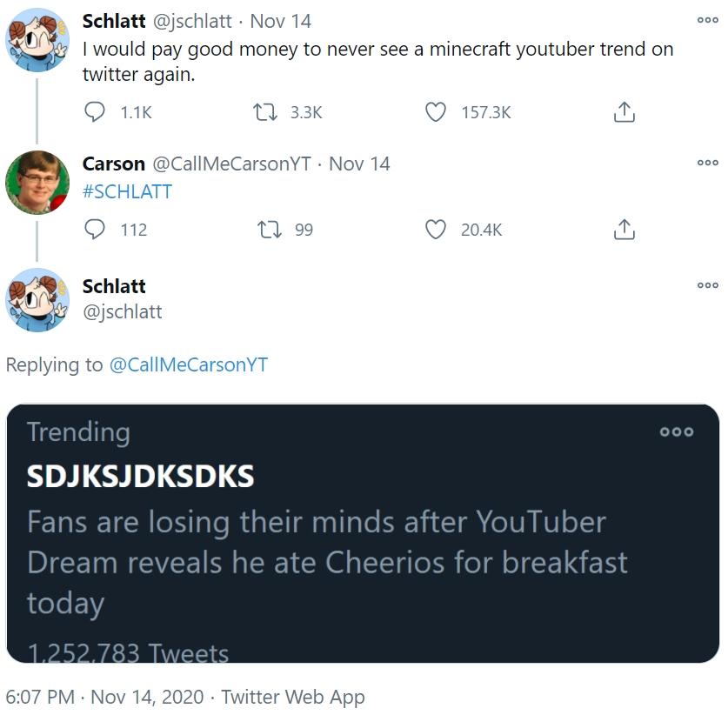Image resolution: width=728 pixels, height=715 pixels.
Task: Open the share icon on Carson's tweet
Action: point(623,230)
